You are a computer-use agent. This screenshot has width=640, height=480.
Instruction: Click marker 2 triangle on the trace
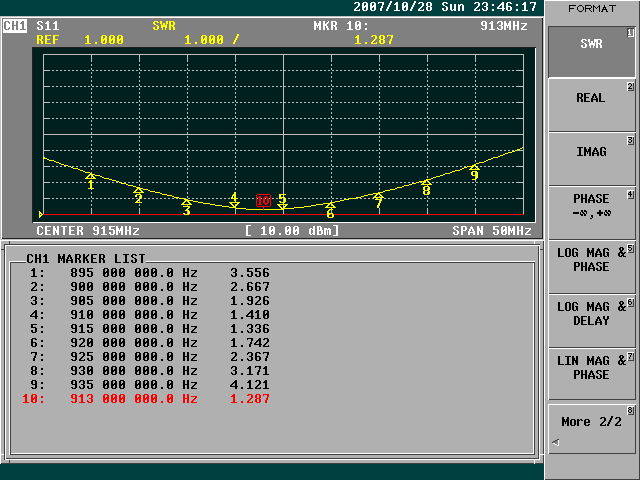pyautogui.click(x=139, y=190)
